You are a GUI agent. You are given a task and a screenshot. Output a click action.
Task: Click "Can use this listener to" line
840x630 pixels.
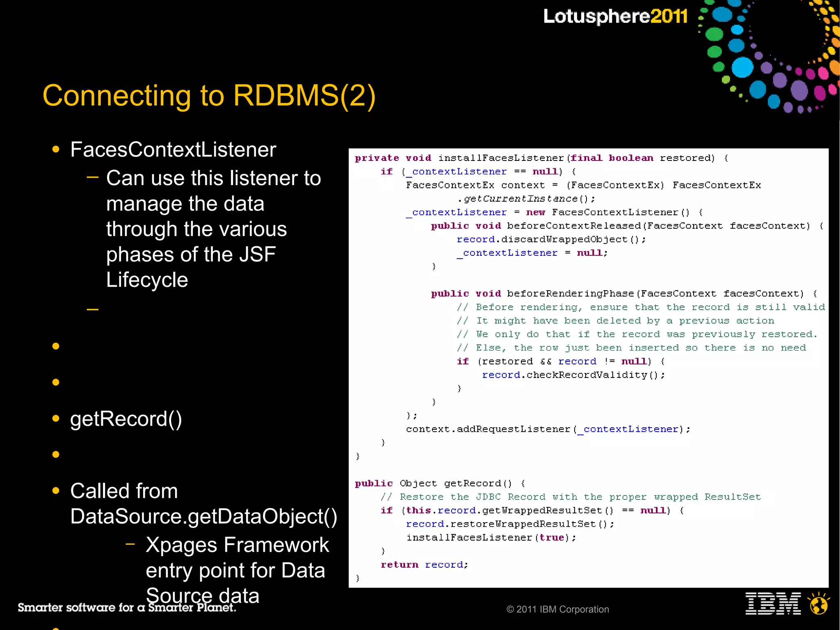213,178
